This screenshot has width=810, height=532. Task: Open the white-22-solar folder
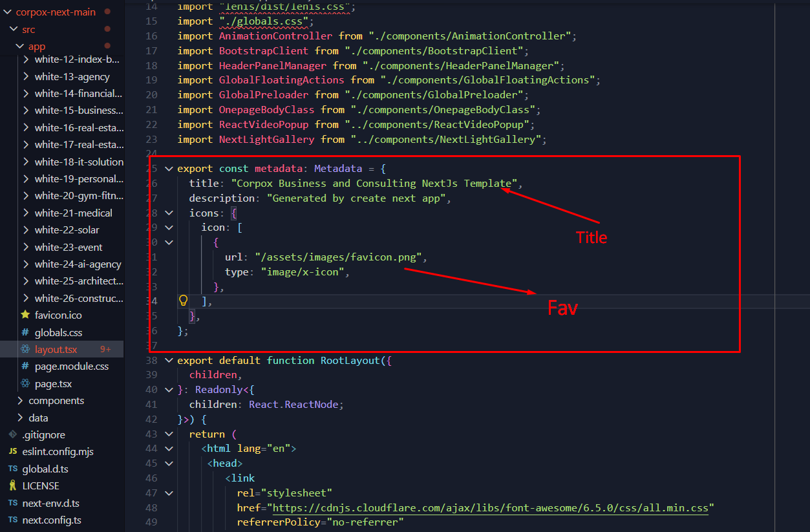point(67,230)
